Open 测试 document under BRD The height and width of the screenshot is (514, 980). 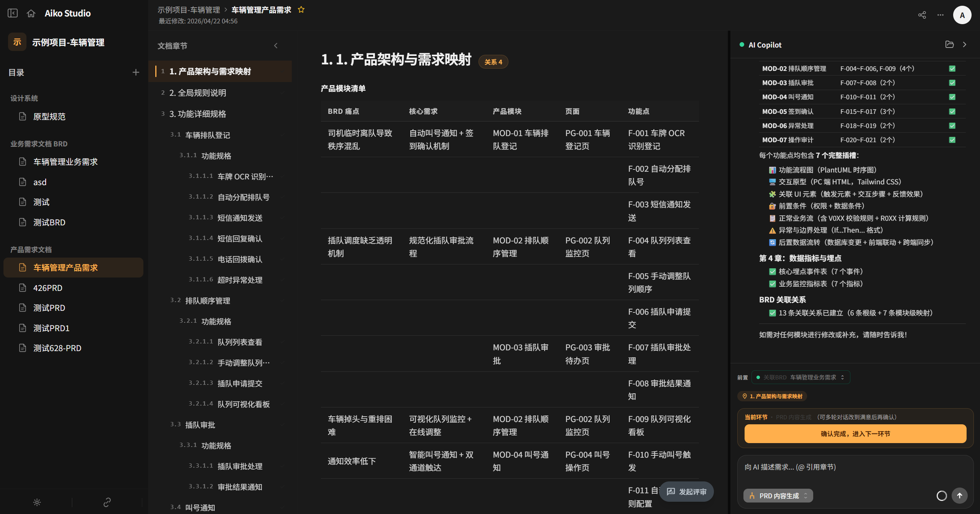coord(73,202)
